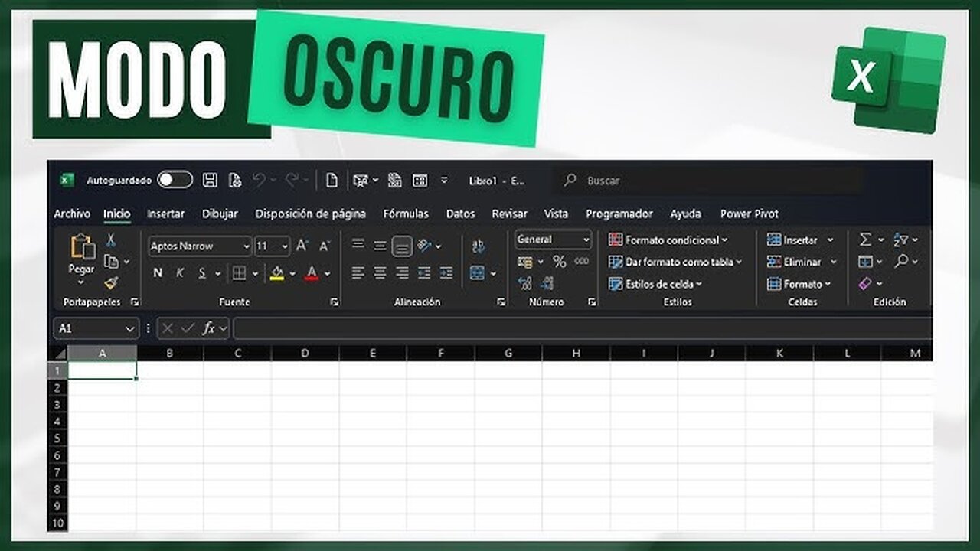This screenshot has height=551, width=980.
Task: Click the Copy icon in Portapapeles
Action: [111, 262]
